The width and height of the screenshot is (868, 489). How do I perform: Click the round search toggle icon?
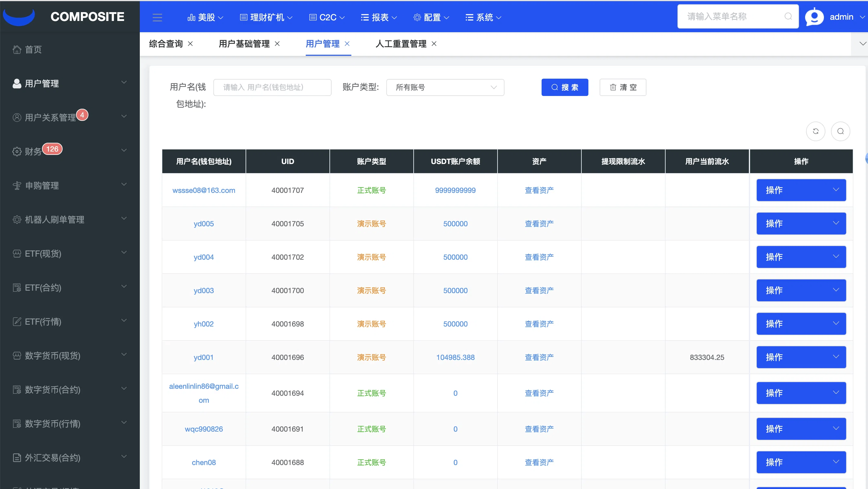click(x=840, y=131)
